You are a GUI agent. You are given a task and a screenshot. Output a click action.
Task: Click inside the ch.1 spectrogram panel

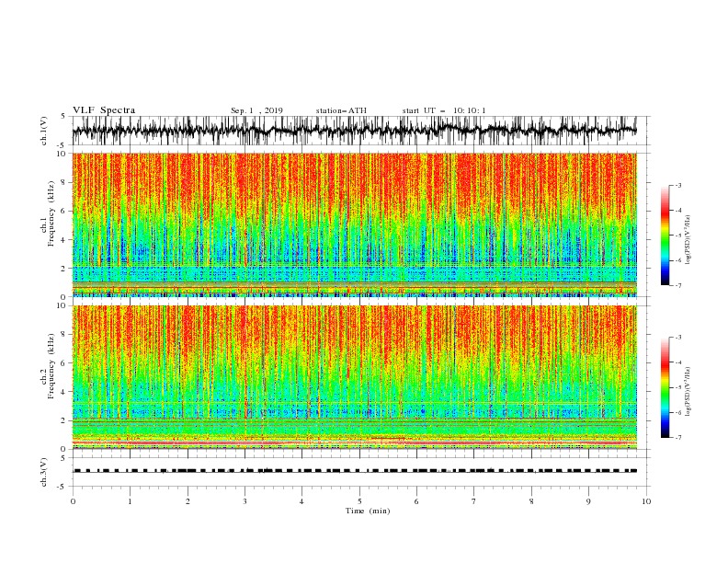tap(355, 224)
